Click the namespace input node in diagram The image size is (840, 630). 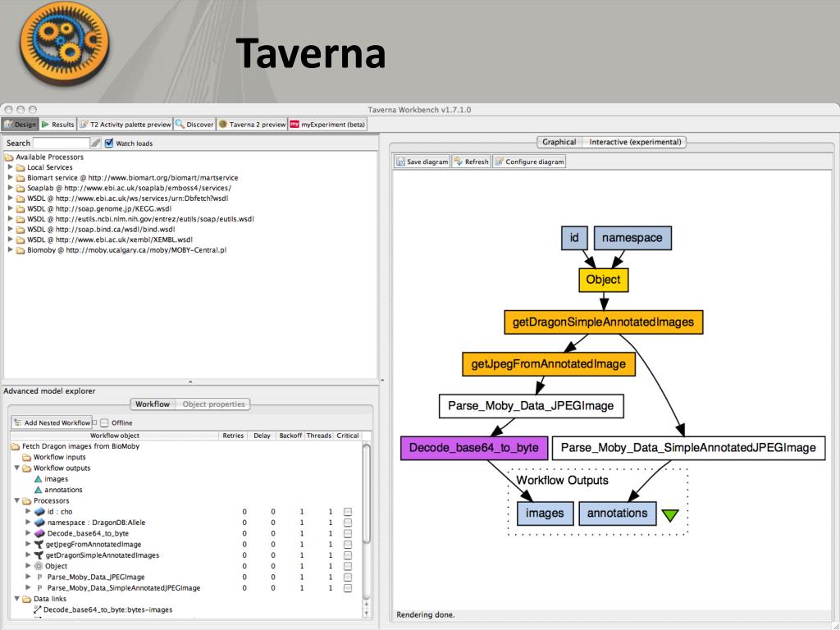[632, 238]
